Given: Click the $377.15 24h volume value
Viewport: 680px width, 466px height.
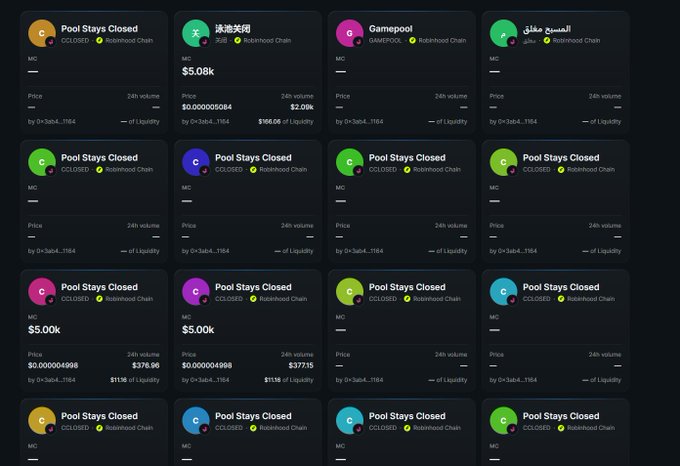Looking at the screenshot, I should point(301,365).
